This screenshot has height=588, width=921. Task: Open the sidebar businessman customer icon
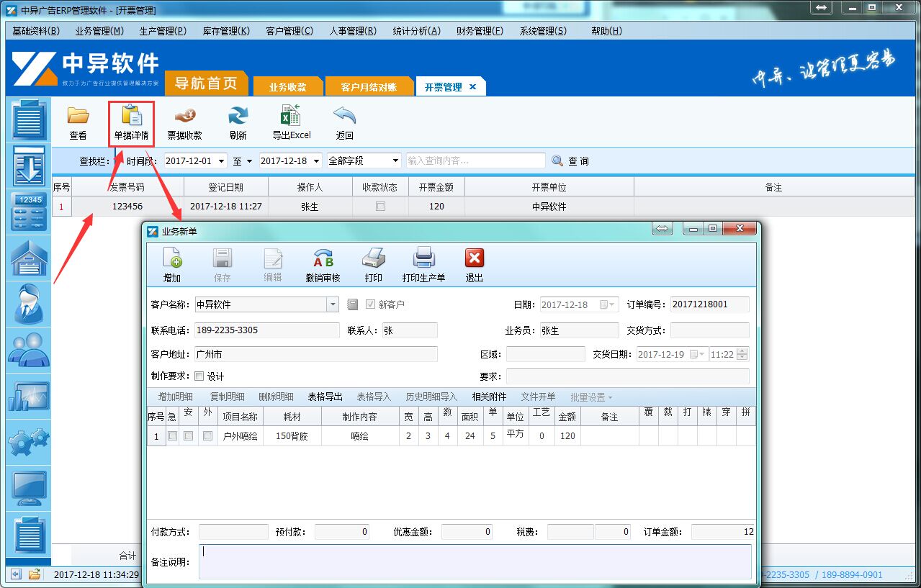click(x=29, y=303)
